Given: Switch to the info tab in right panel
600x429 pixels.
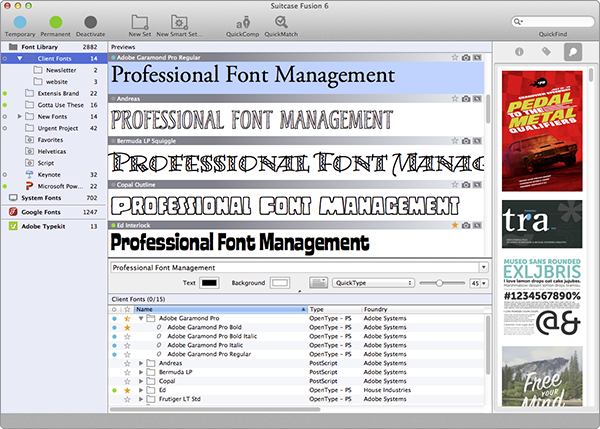Looking at the screenshot, I should [x=520, y=51].
